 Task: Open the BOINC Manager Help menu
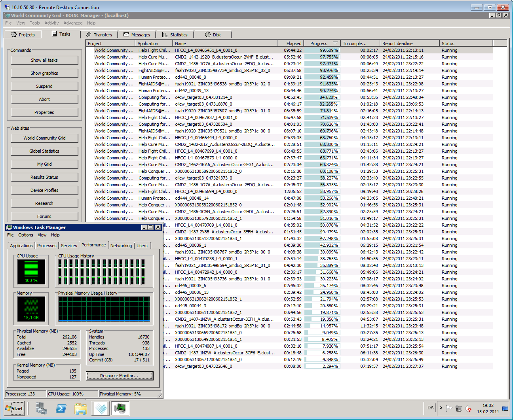click(x=91, y=23)
